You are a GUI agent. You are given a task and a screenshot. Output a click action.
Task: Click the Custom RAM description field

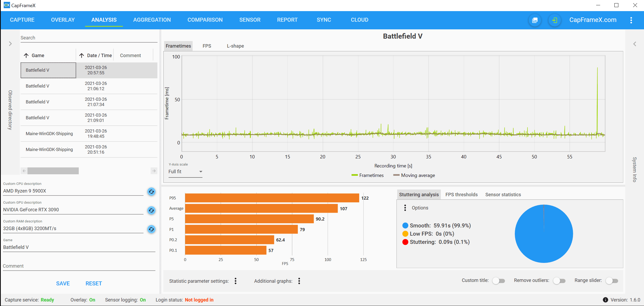(x=73, y=229)
